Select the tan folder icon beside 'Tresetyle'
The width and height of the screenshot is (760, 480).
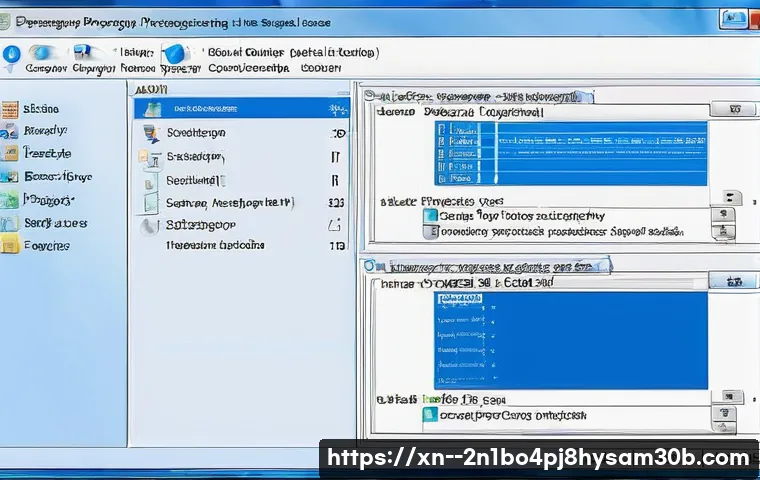pos(10,154)
